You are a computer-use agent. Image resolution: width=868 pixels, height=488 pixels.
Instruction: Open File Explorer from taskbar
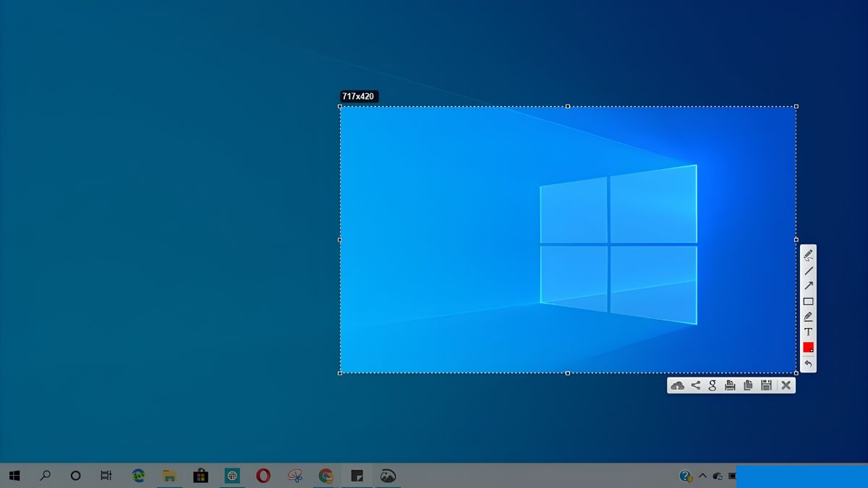pyautogui.click(x=169, y=476)
